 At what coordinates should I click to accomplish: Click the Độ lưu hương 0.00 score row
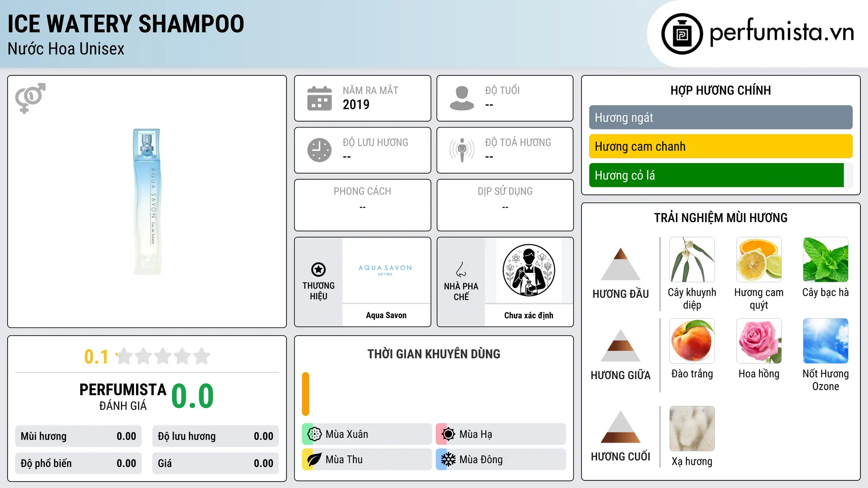(215, 436)
